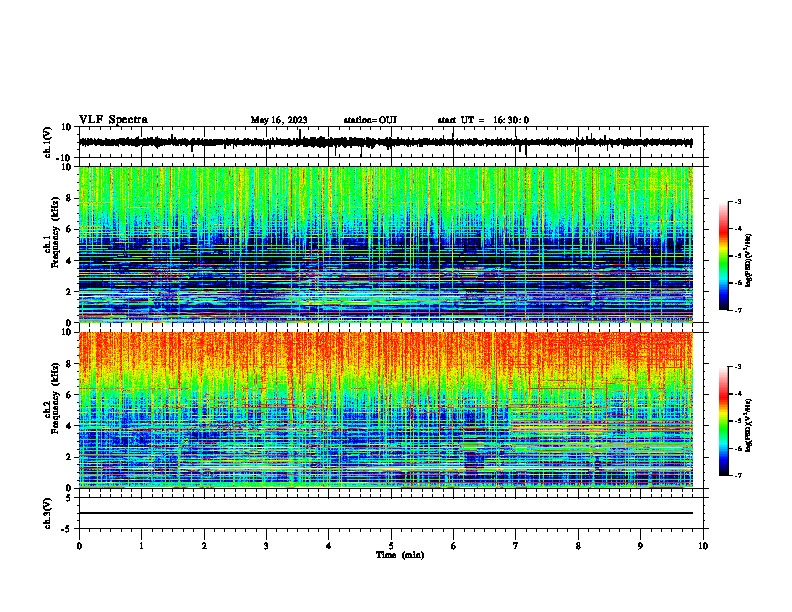This screenshot has width=792, height=612.
Task: Click the time axis tick label '5'
Action: [x=391, y=546]
